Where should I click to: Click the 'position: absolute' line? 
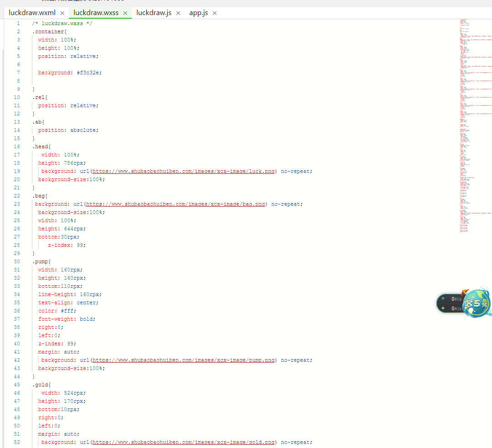68,130
